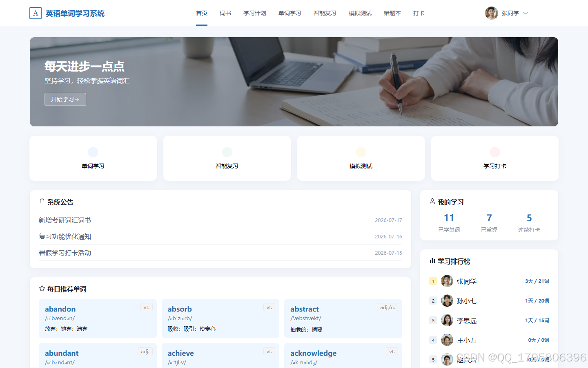Click the adj./n. tag on abstract card
The image size is (588, 368).
(388, 307)
